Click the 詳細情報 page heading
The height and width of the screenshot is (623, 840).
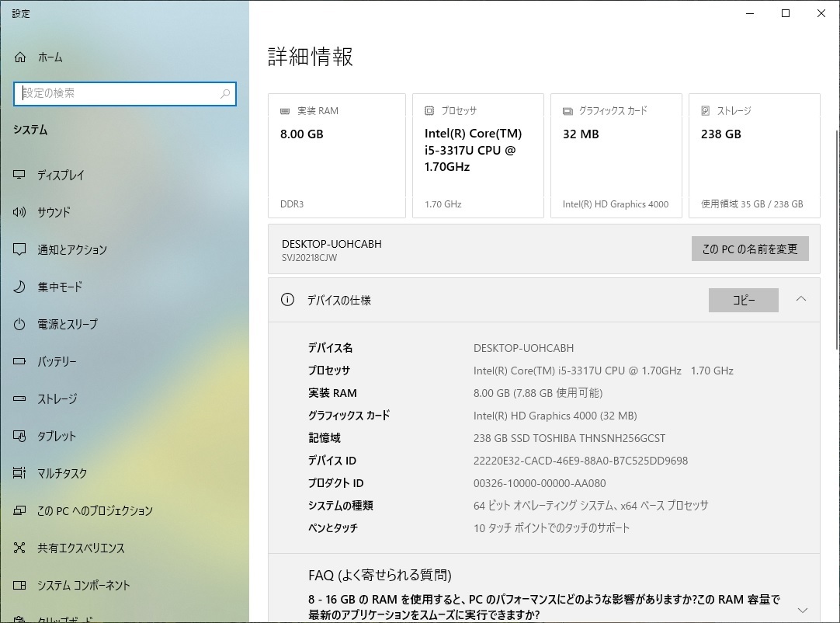pos(311,56)
